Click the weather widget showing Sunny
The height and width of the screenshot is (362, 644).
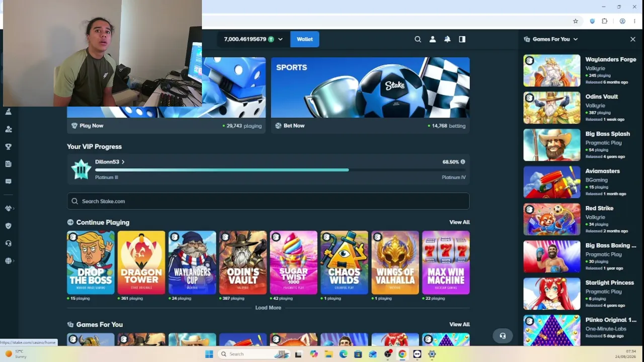(15, 354)
